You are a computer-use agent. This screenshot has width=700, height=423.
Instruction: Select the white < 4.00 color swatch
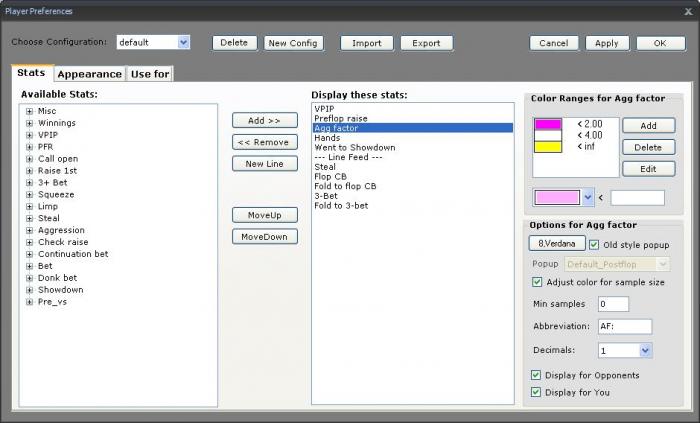[548, 136]
